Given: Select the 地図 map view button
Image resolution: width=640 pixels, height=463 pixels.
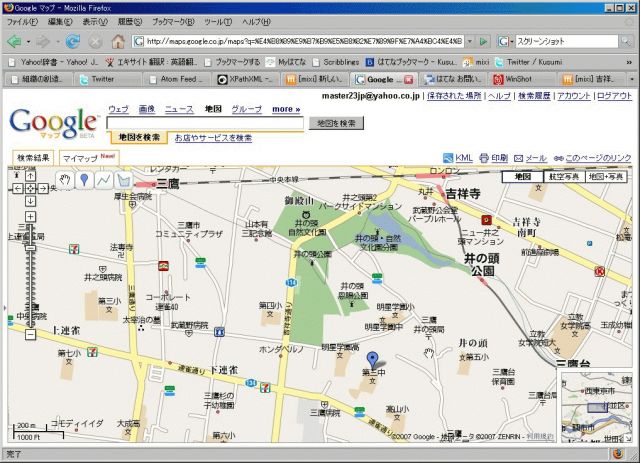Looking at the screenshot, I should [521, 176].
